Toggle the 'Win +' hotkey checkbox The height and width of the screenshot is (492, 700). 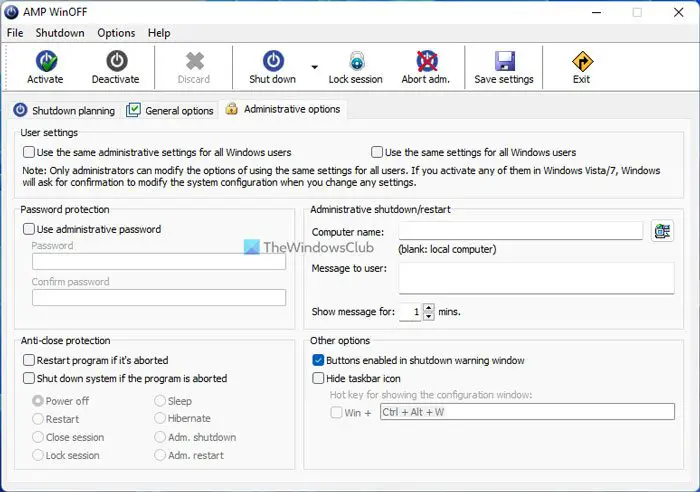click(x=336, y=412)
